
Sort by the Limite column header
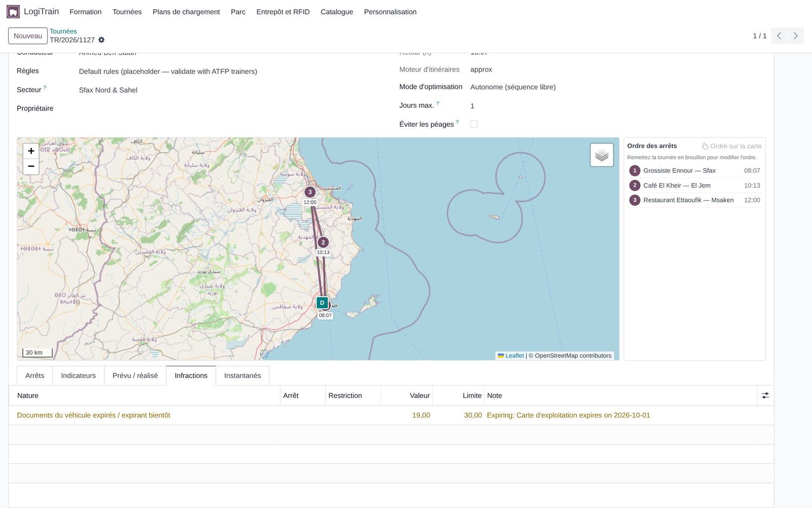459,396
